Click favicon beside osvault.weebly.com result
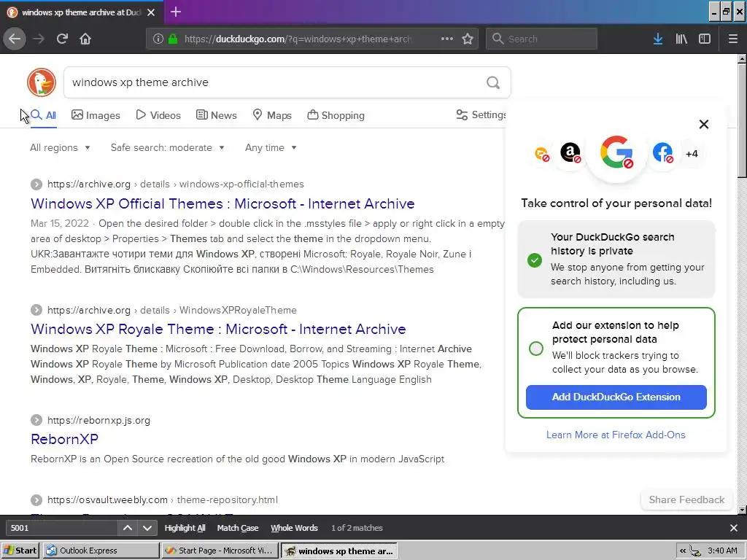Screen dimensions: 747x560 point(36,500)
